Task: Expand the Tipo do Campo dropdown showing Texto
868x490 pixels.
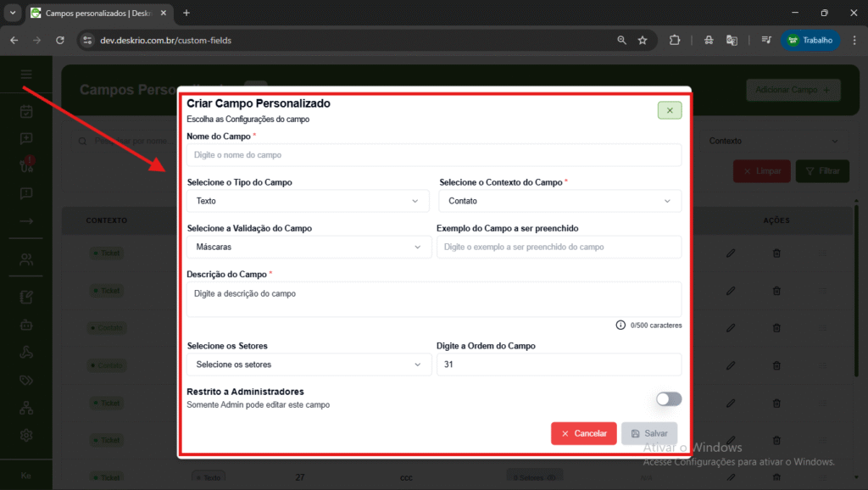Action: pyautogui.click(x=305, y=201)
